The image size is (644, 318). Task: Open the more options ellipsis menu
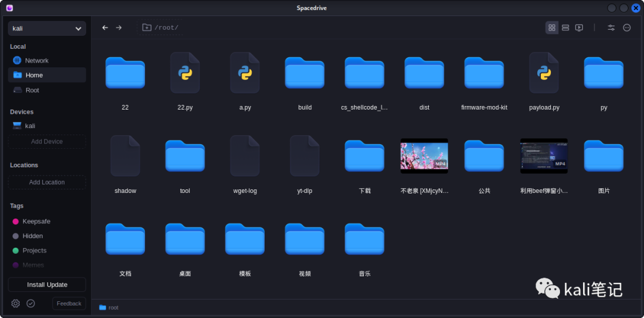(627, 27)
